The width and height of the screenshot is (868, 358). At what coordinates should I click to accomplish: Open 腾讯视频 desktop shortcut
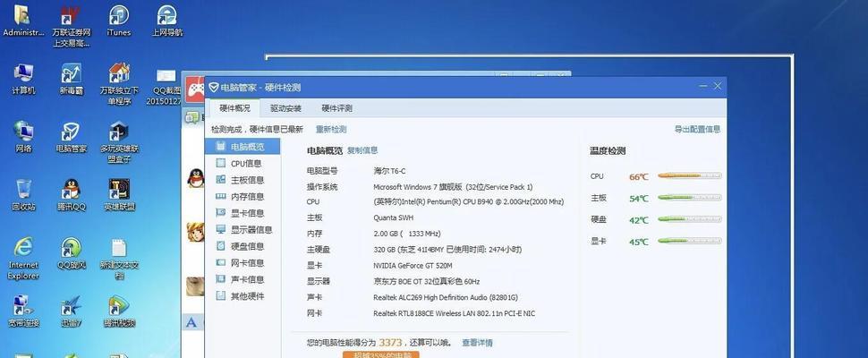(x=118, y=311)
